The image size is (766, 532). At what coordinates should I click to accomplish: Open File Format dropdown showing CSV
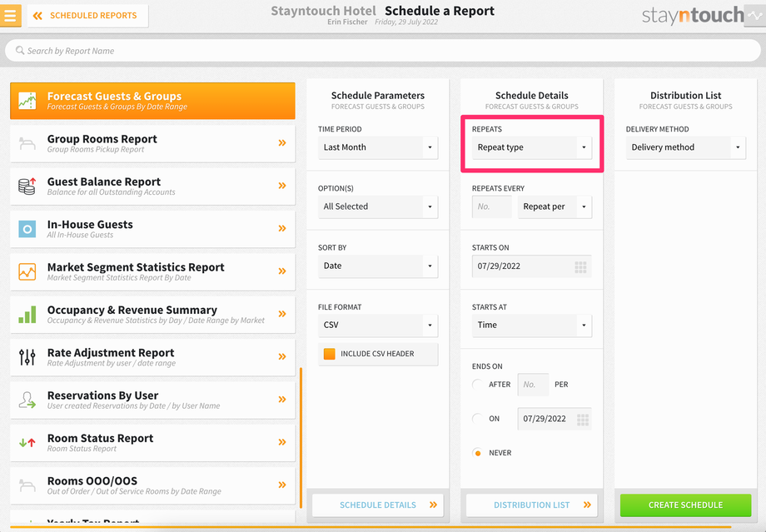click(x=378, y=326)
